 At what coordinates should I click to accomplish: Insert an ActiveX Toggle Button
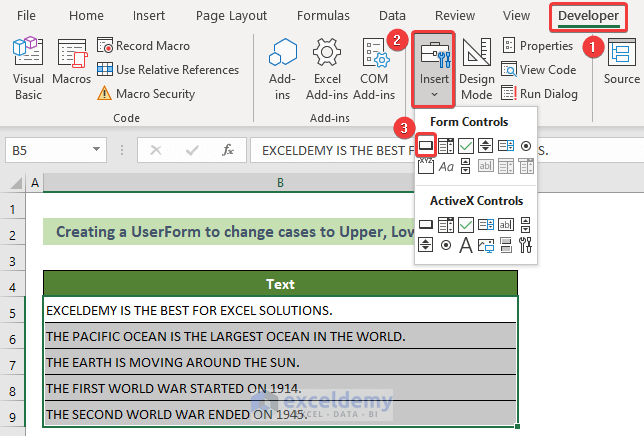click(x=506, y=245)
